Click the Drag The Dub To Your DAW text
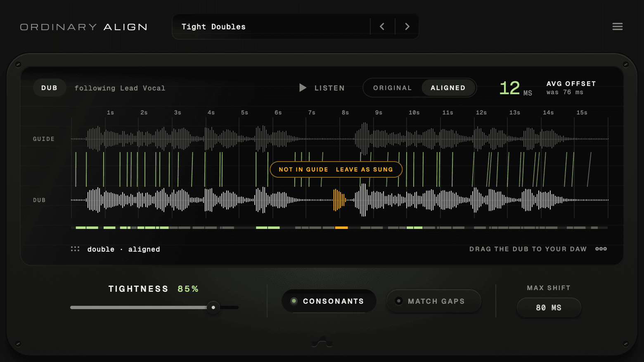 (528, 249)
